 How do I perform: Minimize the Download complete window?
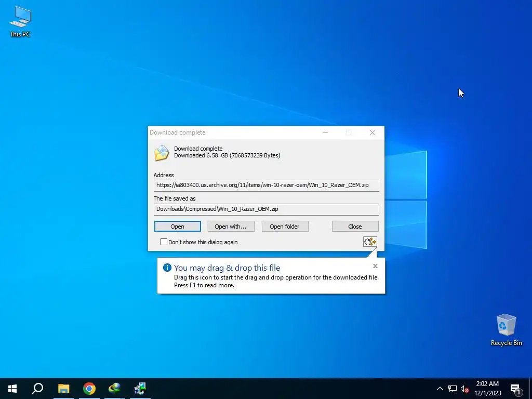325,132
